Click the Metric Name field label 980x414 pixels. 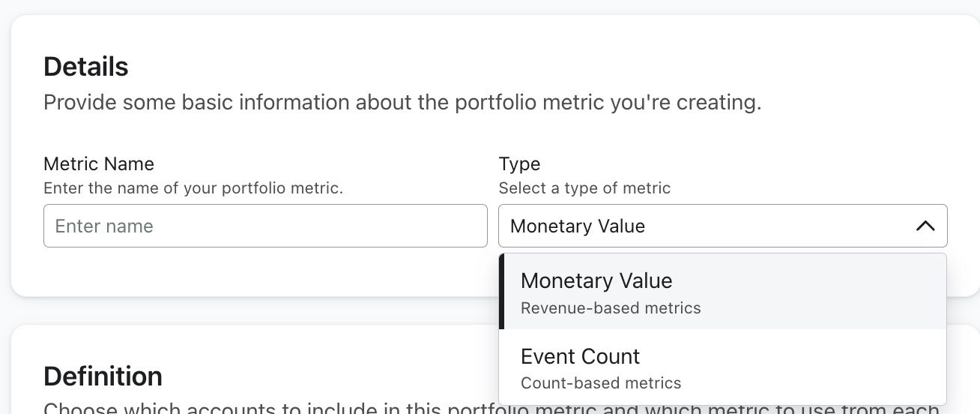(x=99, y=163)
